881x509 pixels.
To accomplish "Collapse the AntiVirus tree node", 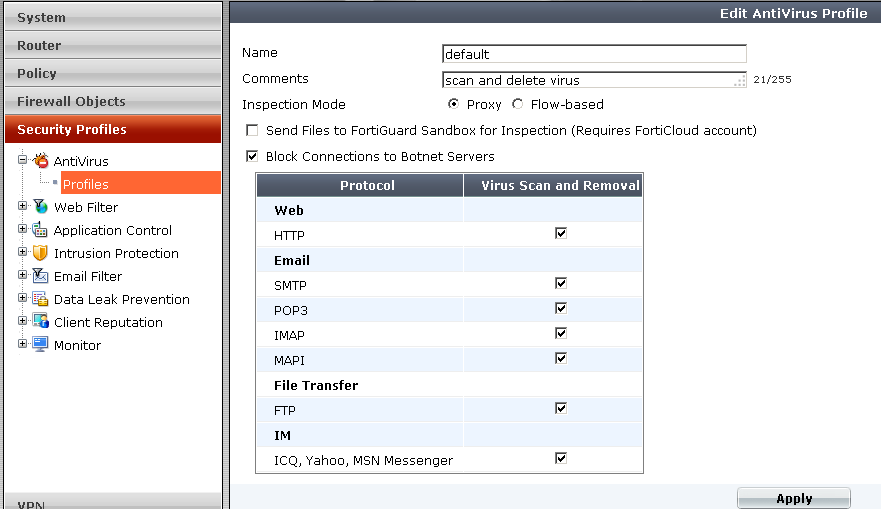I will pos(22,160).
